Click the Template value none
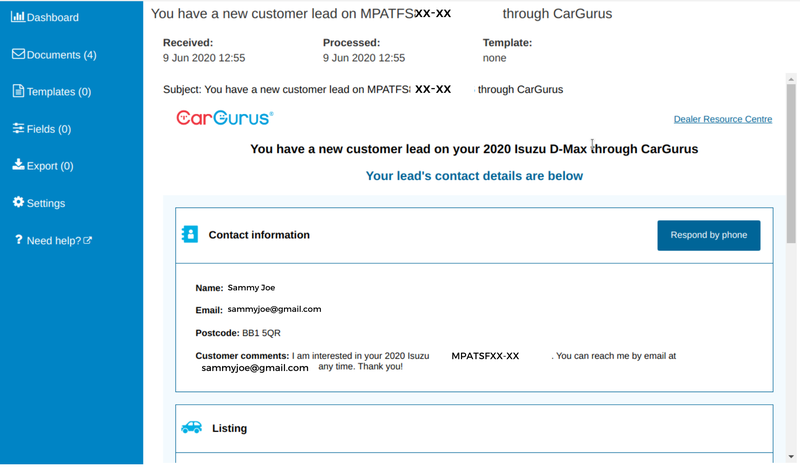Screen dimensions: 800x470 (494, 58)
